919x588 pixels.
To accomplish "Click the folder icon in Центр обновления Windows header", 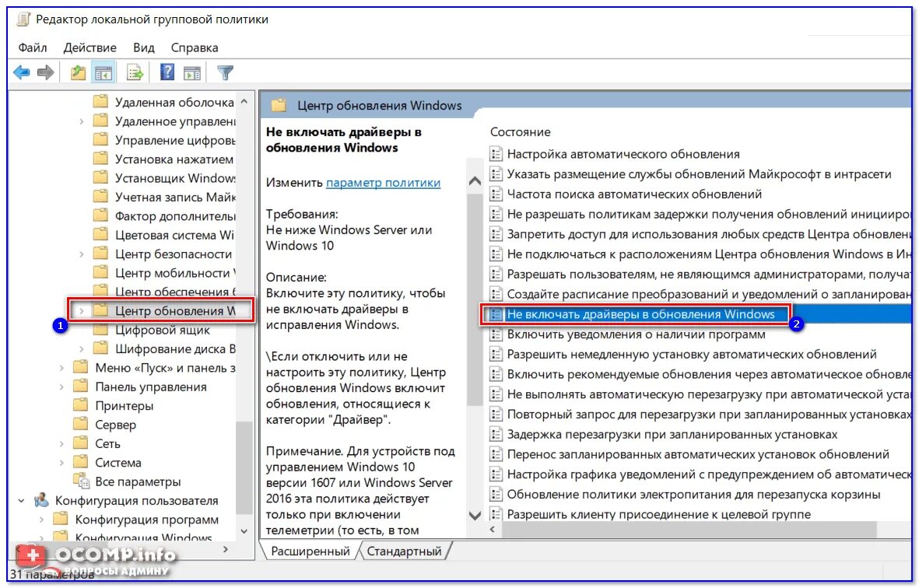I will tap(279, 105).
